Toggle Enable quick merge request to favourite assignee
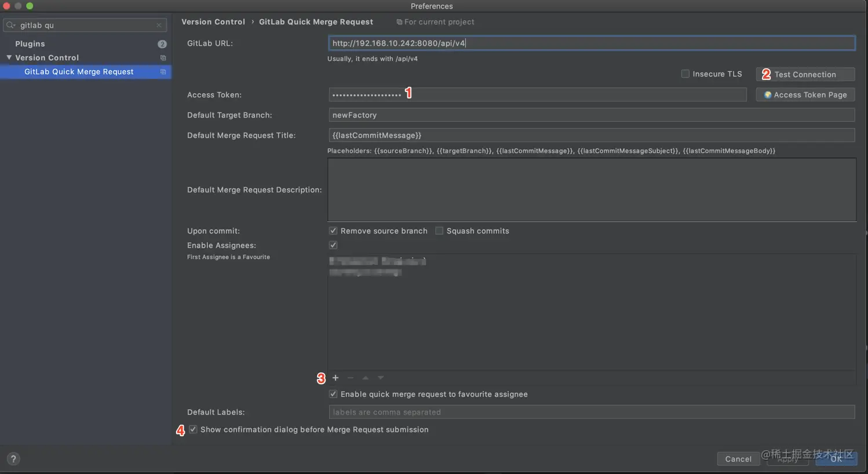868x474 pixels. pos(333,394)
